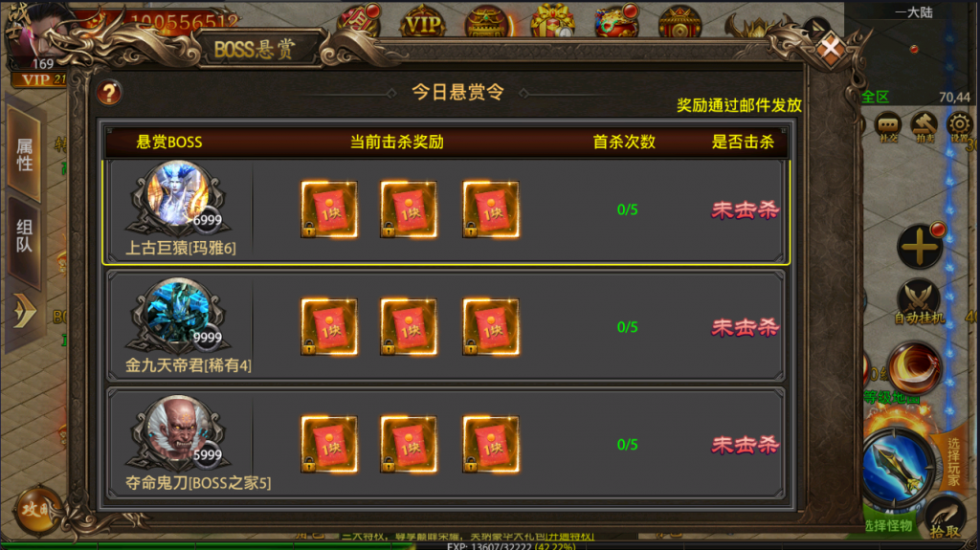
Task: Click third red packet reward of 金九天帝君
Action: point(491,327)
